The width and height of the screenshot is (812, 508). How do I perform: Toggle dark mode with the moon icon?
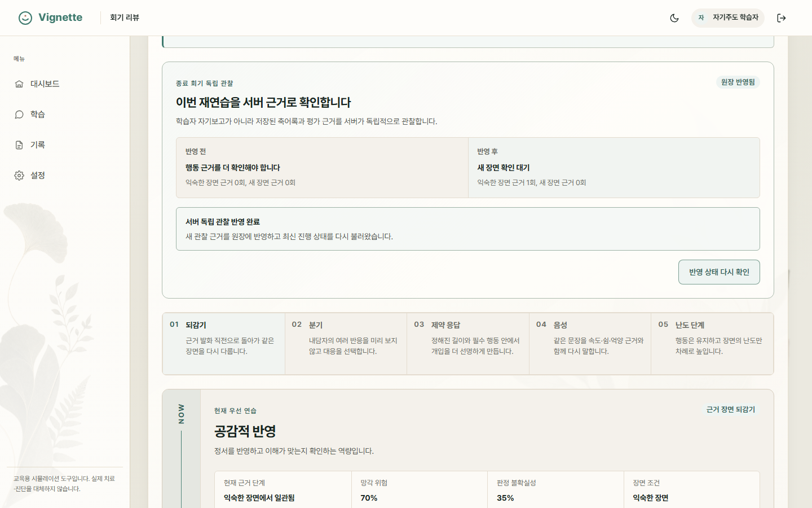coord(674,18)
